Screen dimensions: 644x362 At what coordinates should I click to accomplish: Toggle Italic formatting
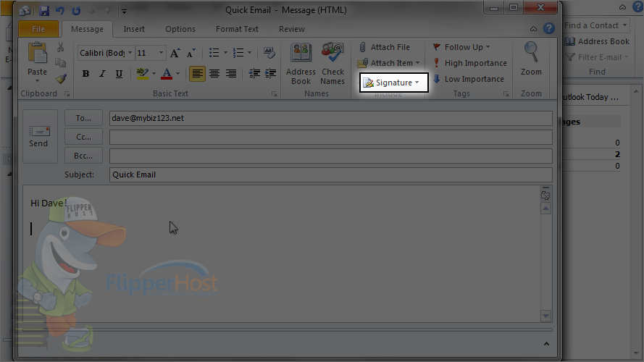pyautogui.click(x=102, y=74)
